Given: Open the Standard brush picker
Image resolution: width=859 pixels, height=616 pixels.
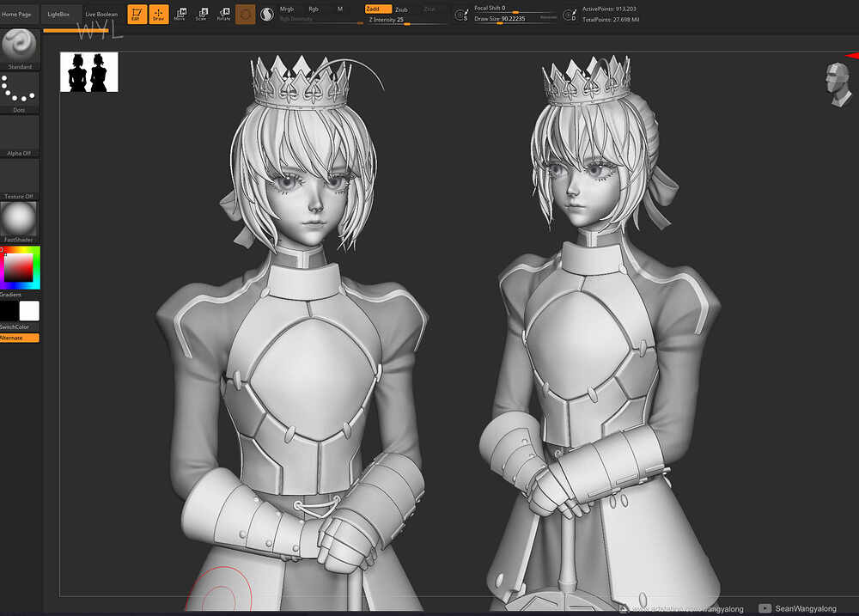Looking at the screenshot, I should (x=19, y=49).
